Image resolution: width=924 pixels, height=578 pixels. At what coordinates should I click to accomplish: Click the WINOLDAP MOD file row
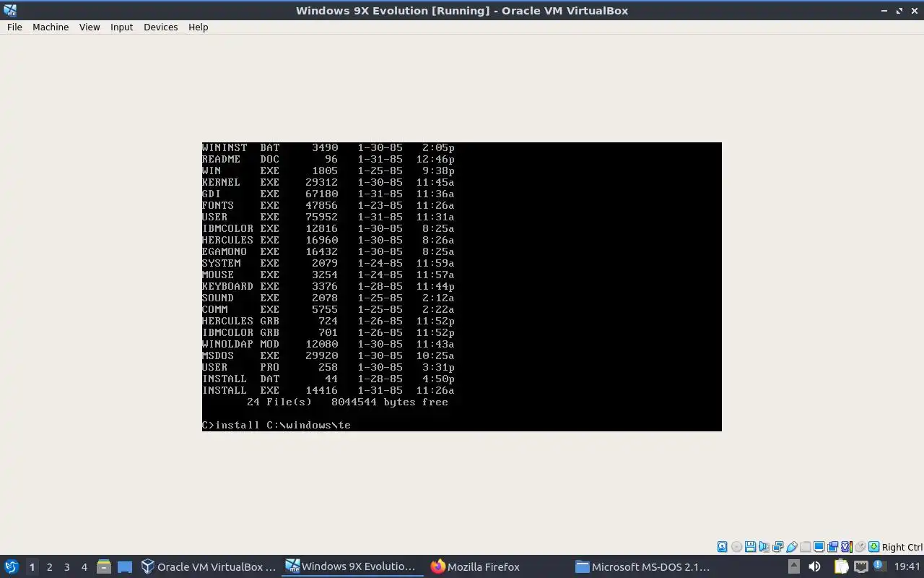[328, 344]
